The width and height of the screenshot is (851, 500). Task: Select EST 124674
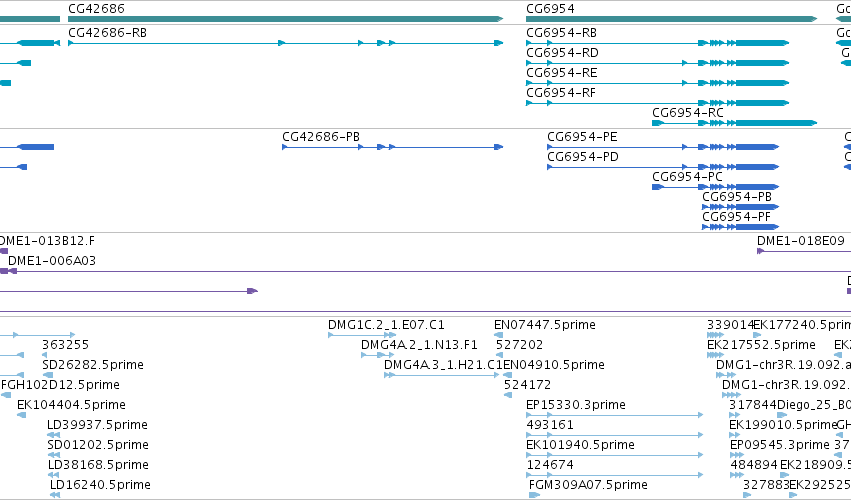tap(549, 465)
